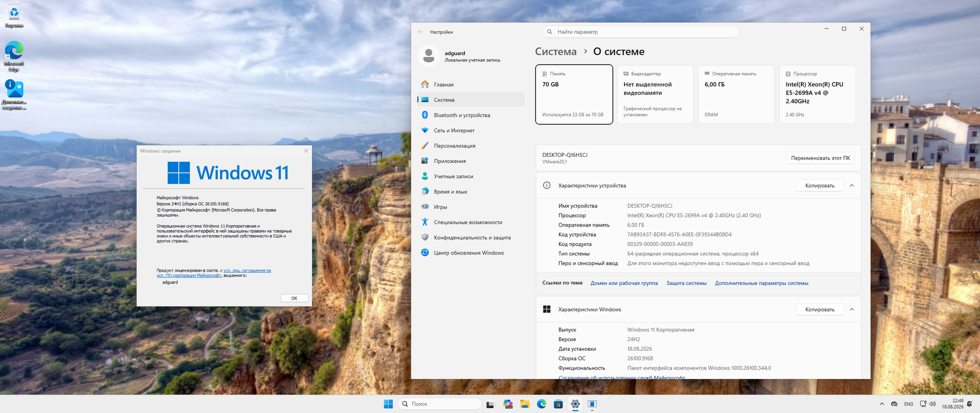Click the adguard user avatar
Viewport: 980px width, 413px height.
429,56
